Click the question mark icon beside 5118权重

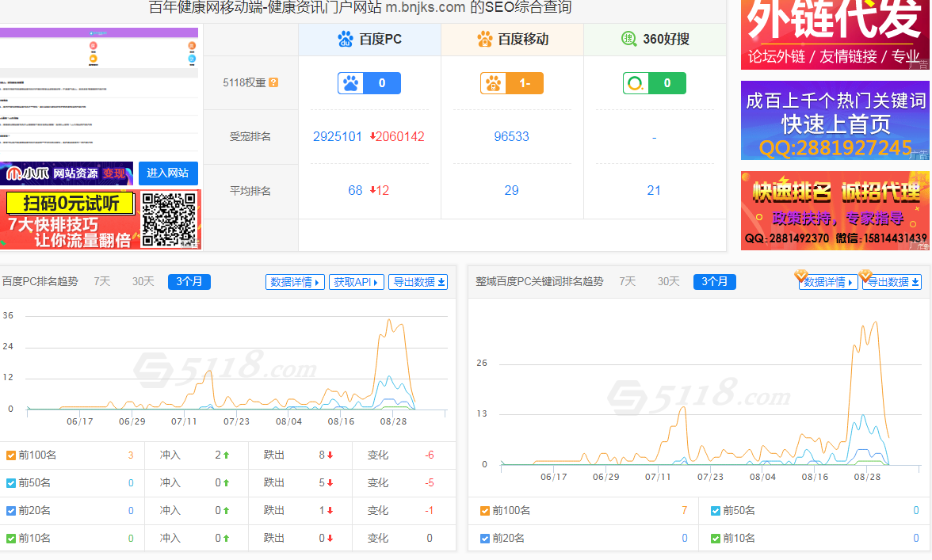[273, 82]
